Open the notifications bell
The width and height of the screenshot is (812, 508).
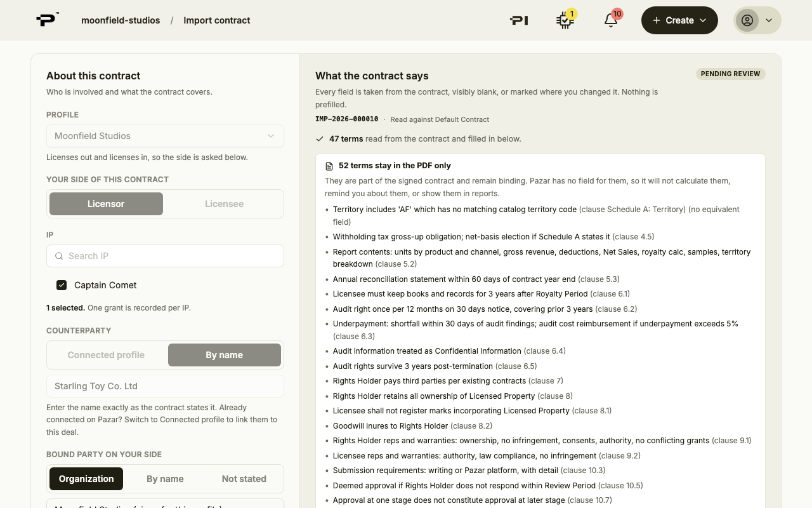pos(611,20)
